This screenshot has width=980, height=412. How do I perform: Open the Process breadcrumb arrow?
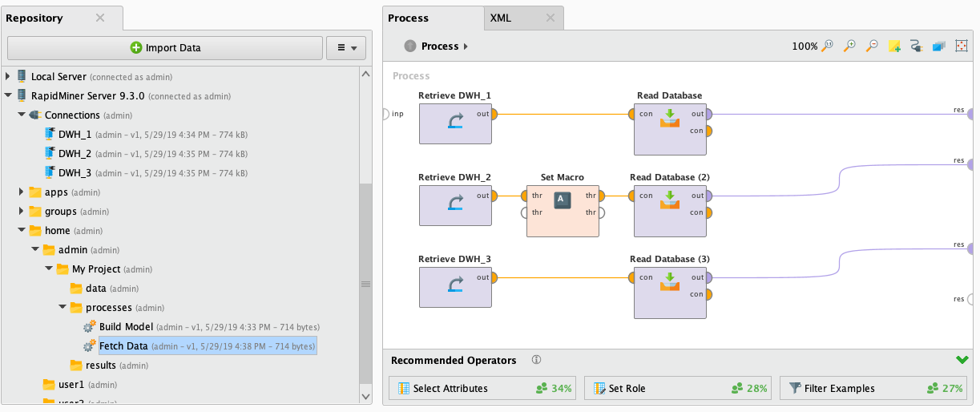[x=466, y=46]
